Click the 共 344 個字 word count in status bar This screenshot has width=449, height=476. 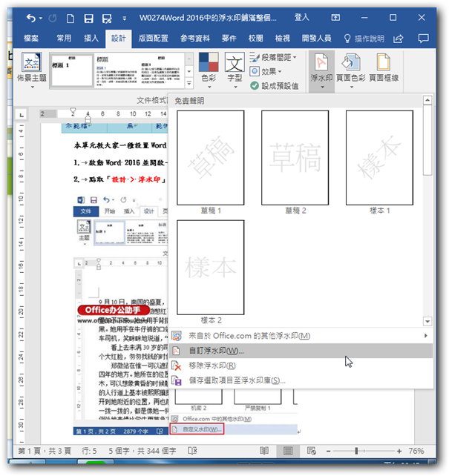click(157, 451)
